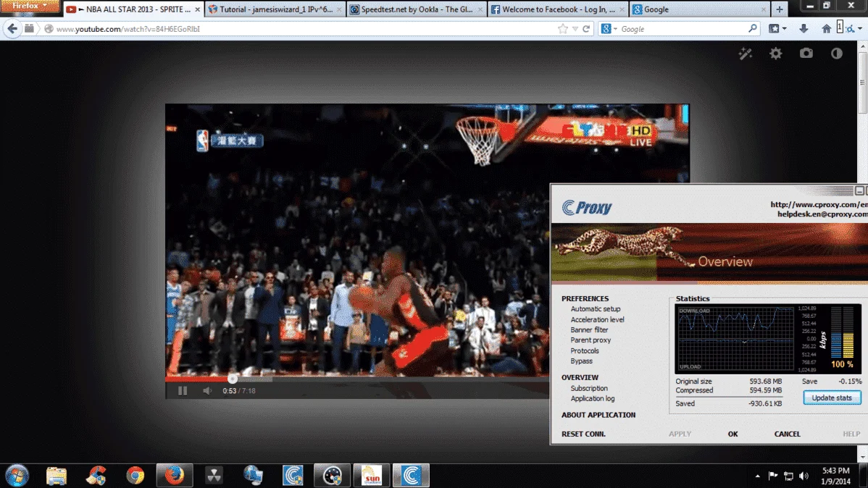Image resolution: width=868 pixels, height=488 pixels.
Task: Open ABOUT APPLICATION section
Action: pos(598,415)
